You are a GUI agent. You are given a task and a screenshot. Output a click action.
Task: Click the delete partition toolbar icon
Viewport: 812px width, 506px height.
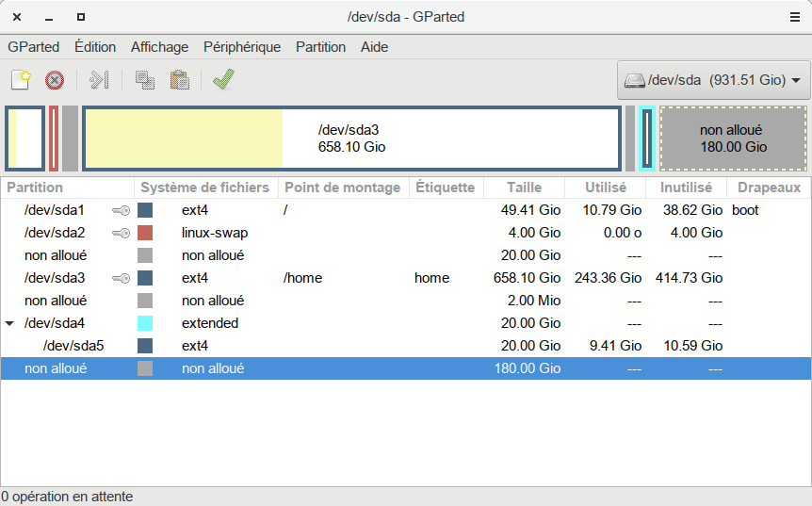point(55,80)
